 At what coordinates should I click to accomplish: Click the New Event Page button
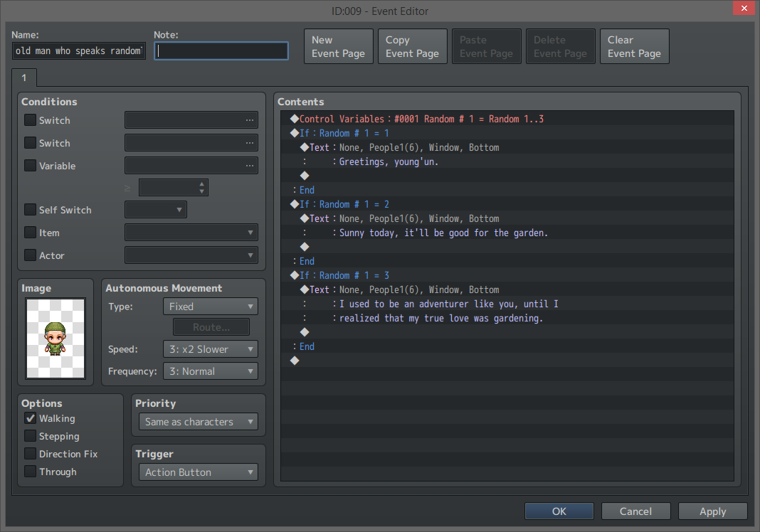coord(338,46)
